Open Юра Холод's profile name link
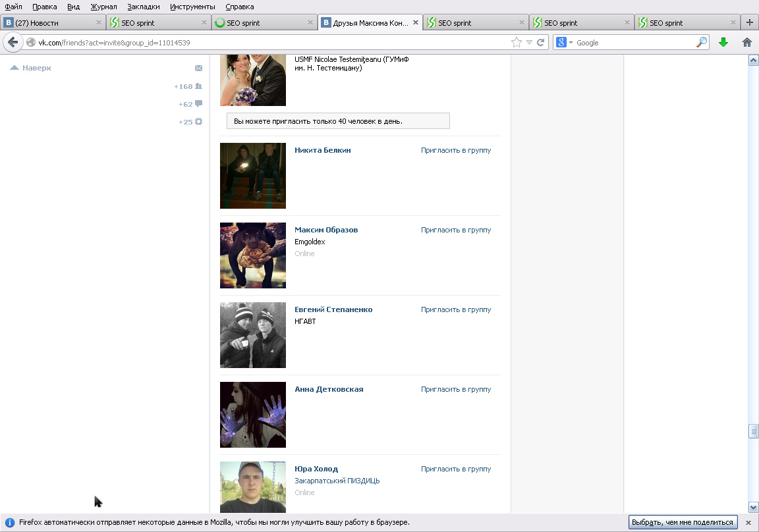This screenshot has height=532, width=759. 316,469
